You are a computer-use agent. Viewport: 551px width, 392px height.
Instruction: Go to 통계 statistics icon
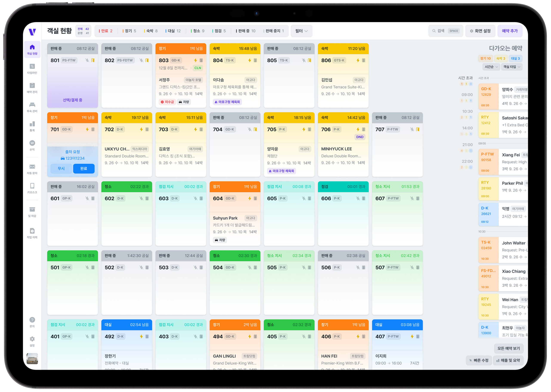pos(32,124)
